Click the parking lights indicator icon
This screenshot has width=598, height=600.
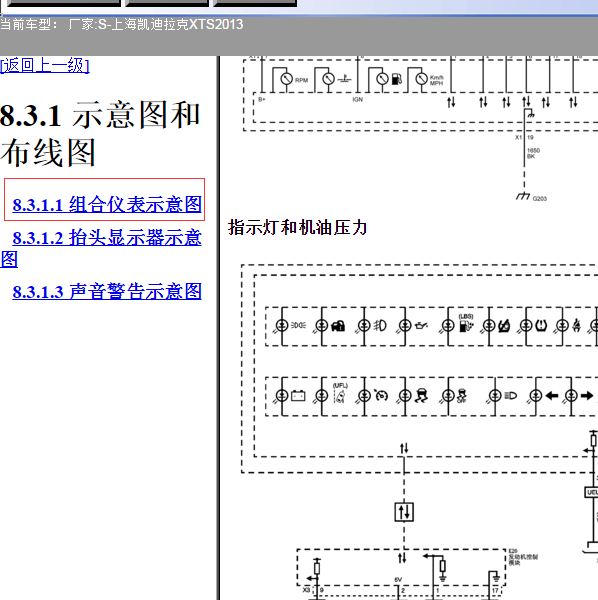pyautogui.click(x=298, y=326)
